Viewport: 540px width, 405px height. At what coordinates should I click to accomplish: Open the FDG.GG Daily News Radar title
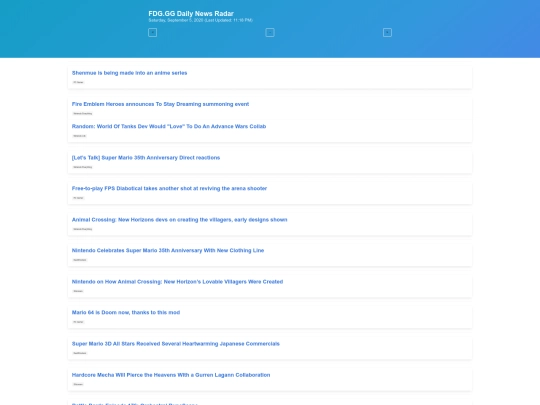[x=191, y=13]
